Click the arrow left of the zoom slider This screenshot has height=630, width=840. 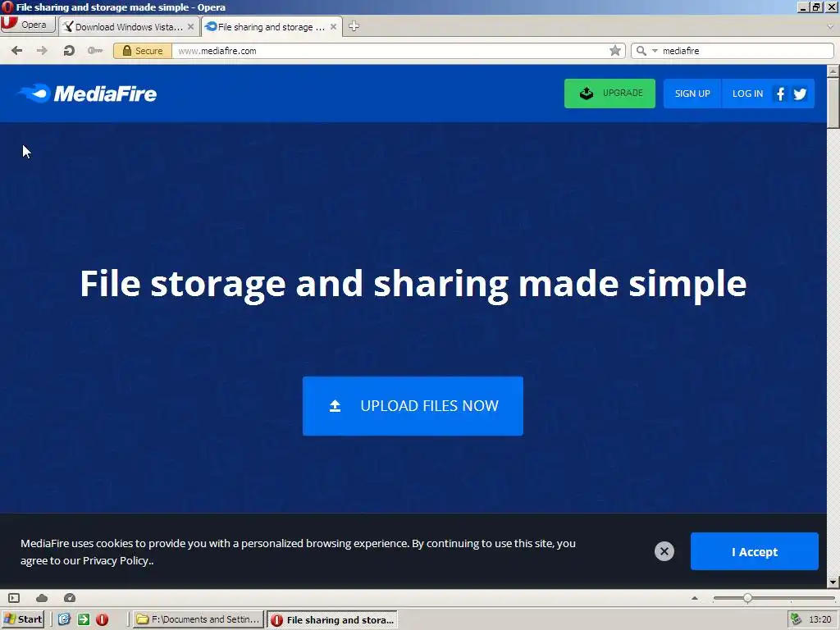695,598
